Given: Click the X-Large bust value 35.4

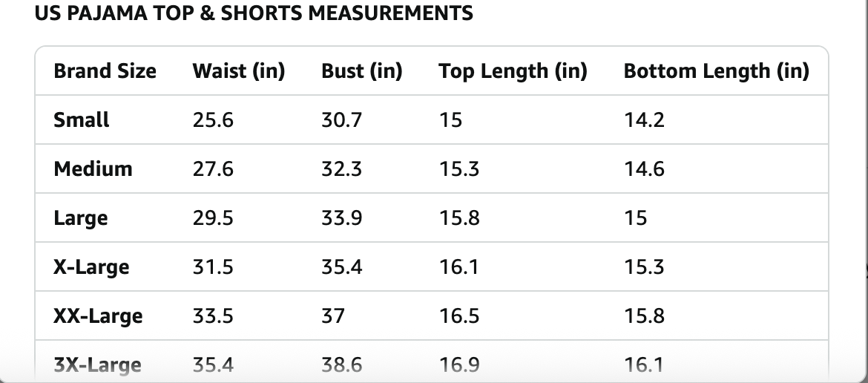Looking at the screenshot, I should click(x=341, y=267).
